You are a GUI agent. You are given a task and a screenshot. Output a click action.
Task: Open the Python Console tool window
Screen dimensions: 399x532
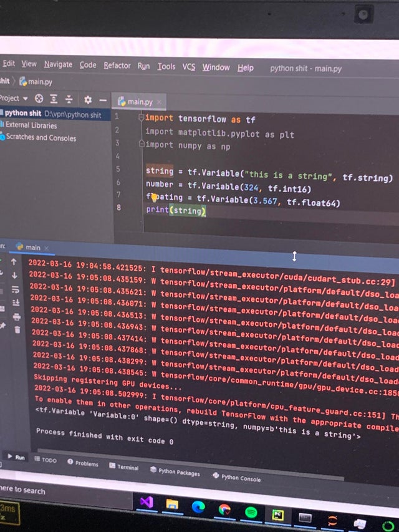tap(236, 477)
